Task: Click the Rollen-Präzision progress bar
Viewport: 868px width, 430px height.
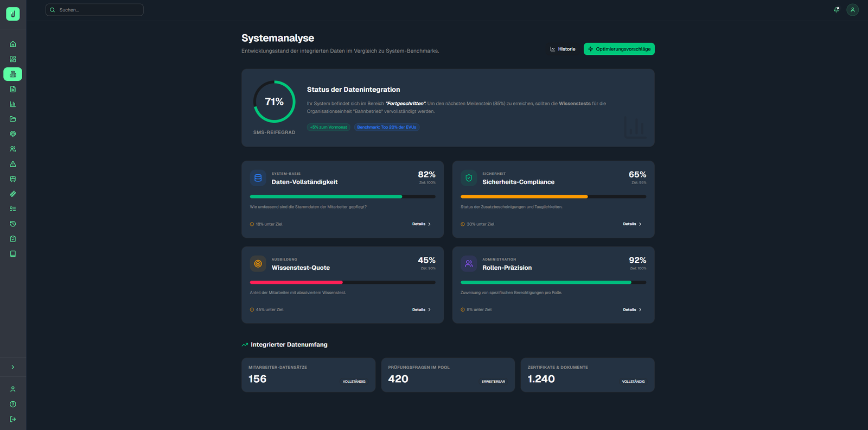Action: click(x=553, y=282)
